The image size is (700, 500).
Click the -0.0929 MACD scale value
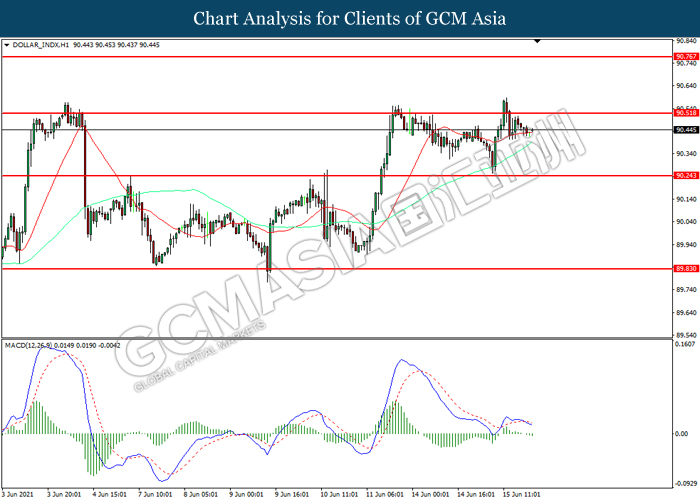[x=686, y=484]
